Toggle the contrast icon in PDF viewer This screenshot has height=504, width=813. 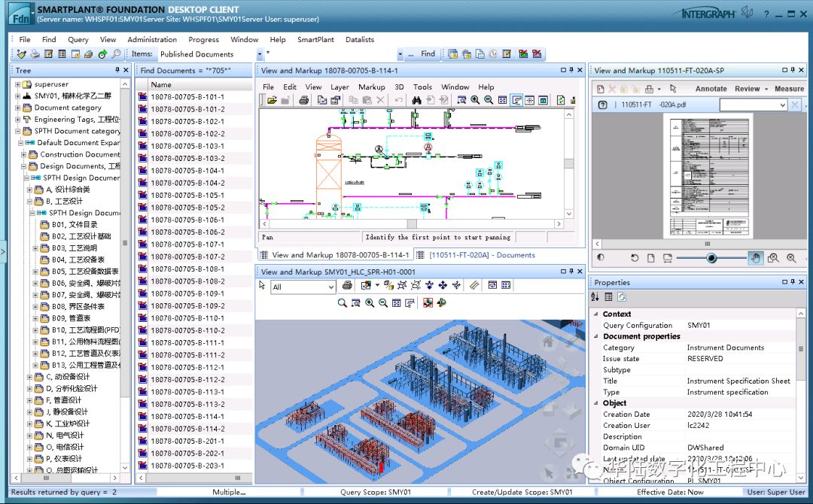point(600,258)
